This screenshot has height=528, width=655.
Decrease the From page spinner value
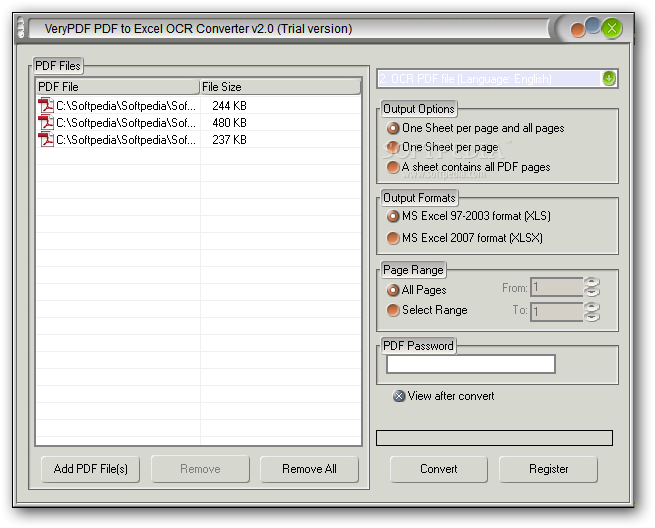[x=592, y=292]
